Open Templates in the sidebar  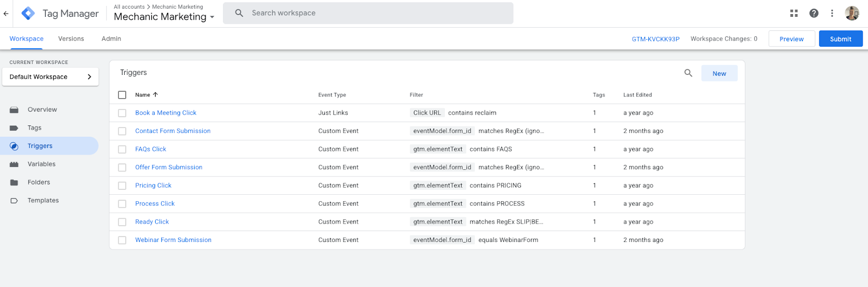point(43,201)
